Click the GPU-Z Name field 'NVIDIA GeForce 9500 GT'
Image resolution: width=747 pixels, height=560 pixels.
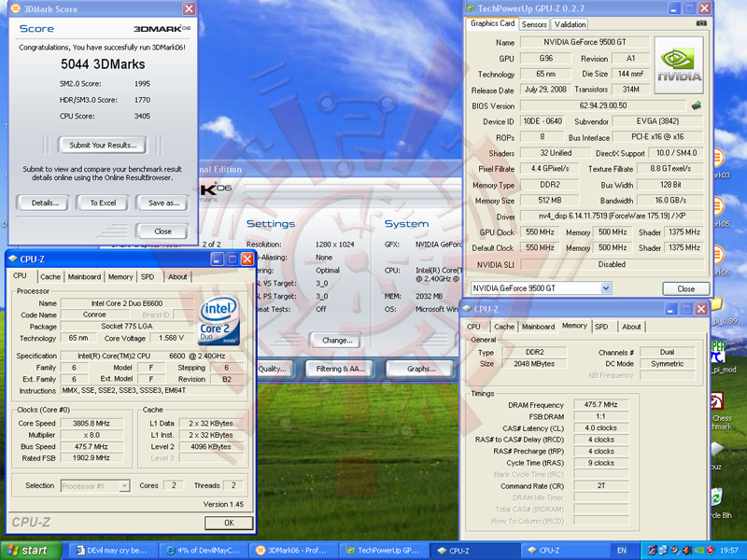[x=585, y=42]
